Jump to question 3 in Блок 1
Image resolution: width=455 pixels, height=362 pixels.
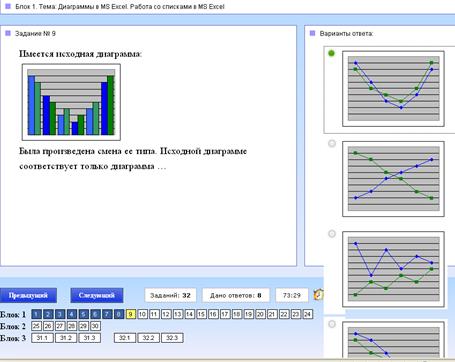[x=60, y=314]
